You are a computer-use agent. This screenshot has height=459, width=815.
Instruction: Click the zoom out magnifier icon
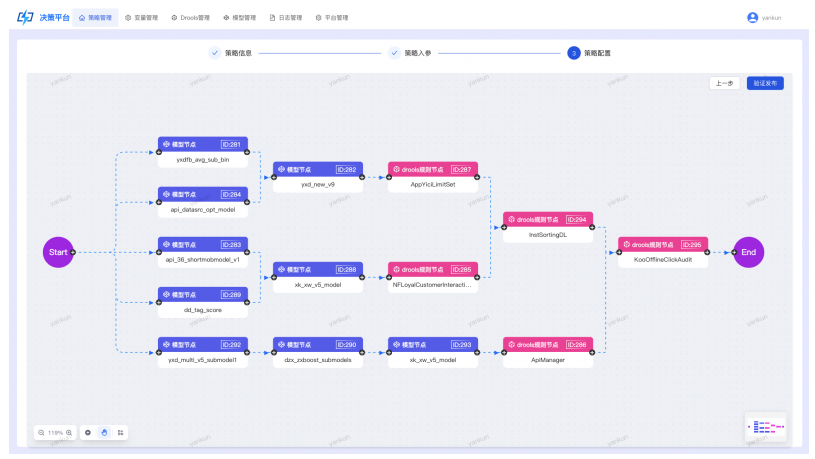[x=41, y=432]
